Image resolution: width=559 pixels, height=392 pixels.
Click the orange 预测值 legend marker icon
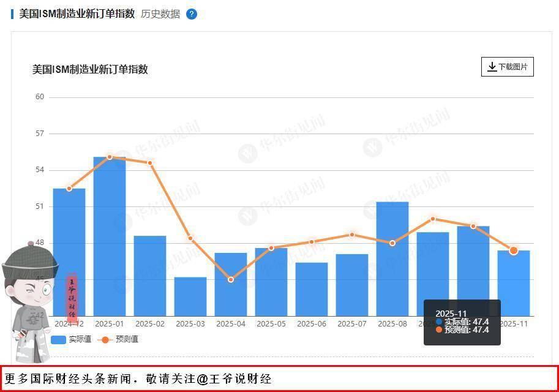coord(105,339)
